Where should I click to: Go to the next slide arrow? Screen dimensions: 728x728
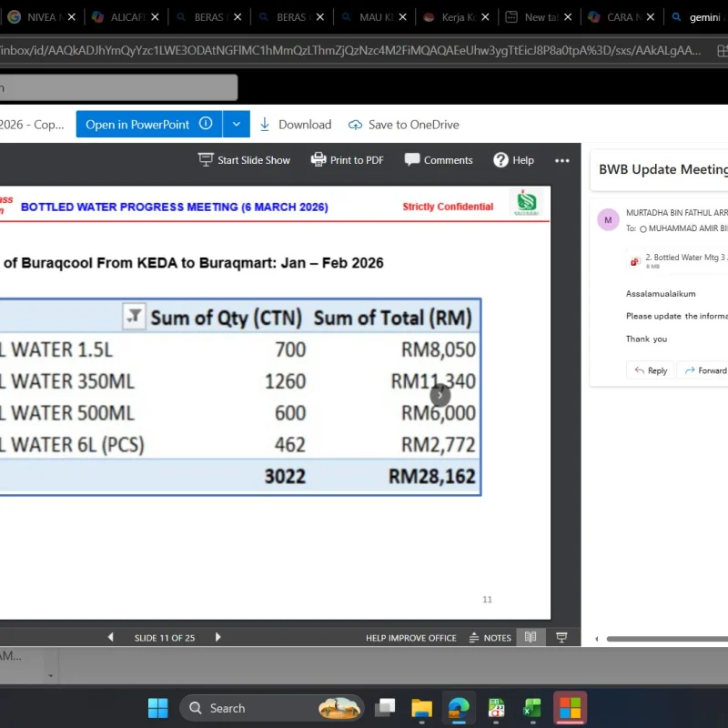pos(217,638)
